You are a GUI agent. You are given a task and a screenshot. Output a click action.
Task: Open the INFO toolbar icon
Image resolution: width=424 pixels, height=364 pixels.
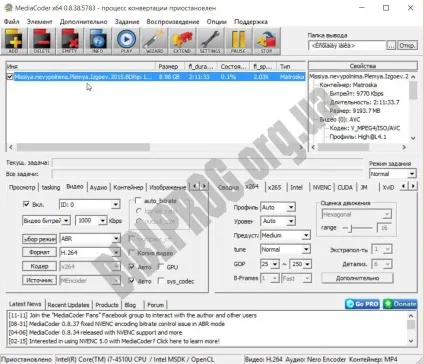(x=98, y=41)
